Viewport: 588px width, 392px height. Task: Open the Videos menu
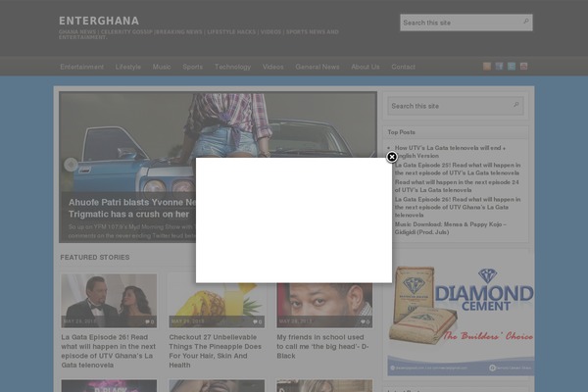tap(273, 67)
